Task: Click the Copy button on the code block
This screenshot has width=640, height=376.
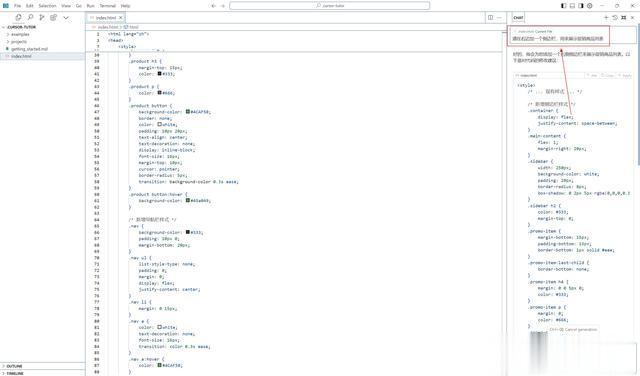Action: [608, 76]
